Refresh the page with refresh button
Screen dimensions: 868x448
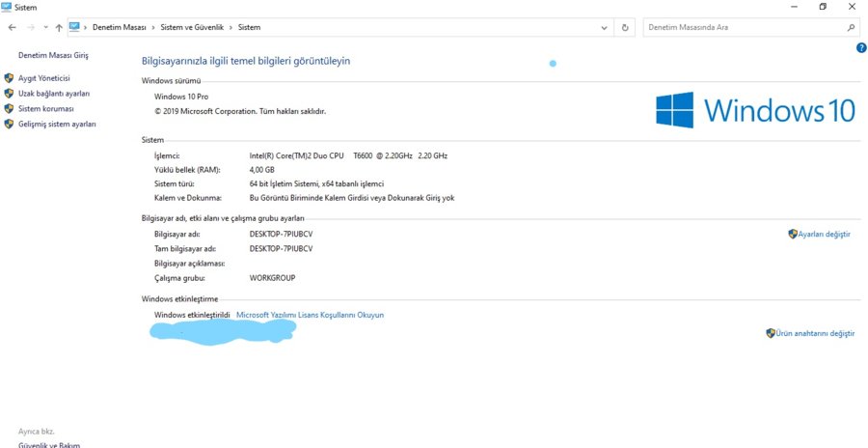[625, 27]
